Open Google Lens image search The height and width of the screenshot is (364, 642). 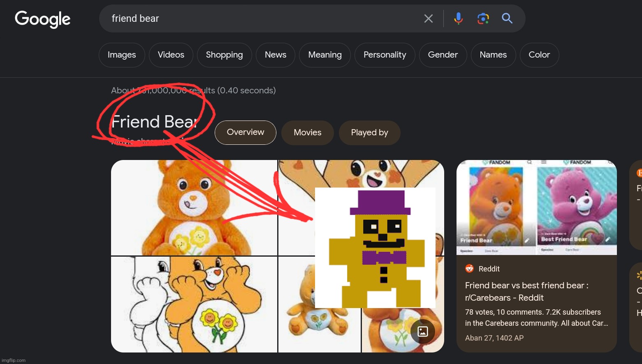click(x=483, y=19)
